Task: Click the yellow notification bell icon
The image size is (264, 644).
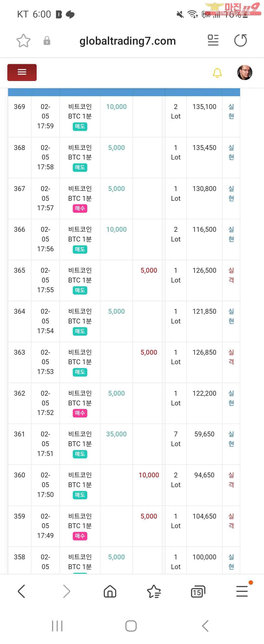Action: click(217, 73)
